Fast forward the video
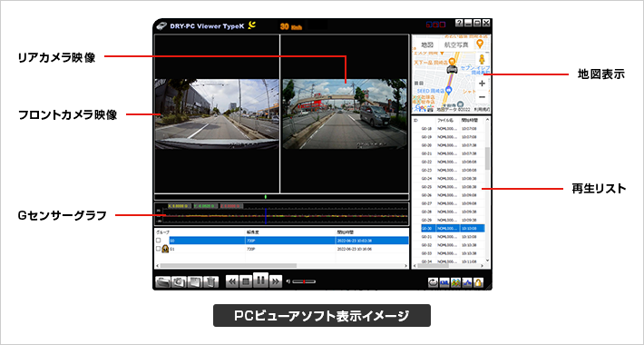Viewport: 644px width, 345px height. [276, 281]
